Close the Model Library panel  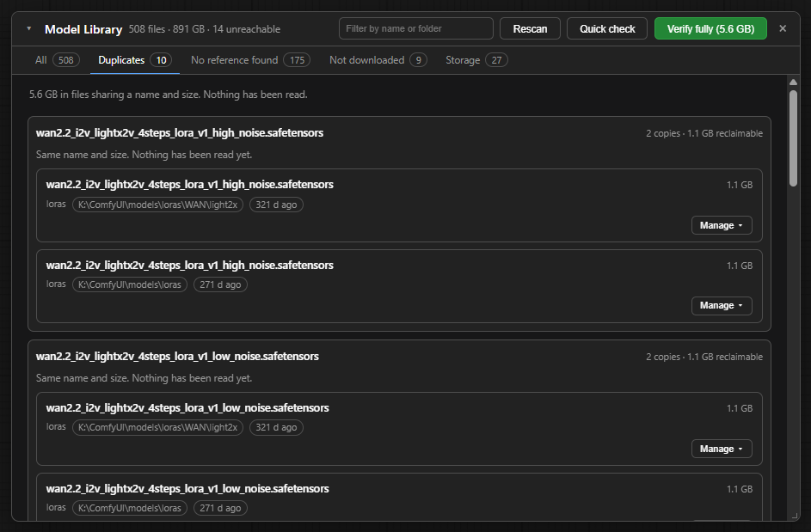(783, 29)
